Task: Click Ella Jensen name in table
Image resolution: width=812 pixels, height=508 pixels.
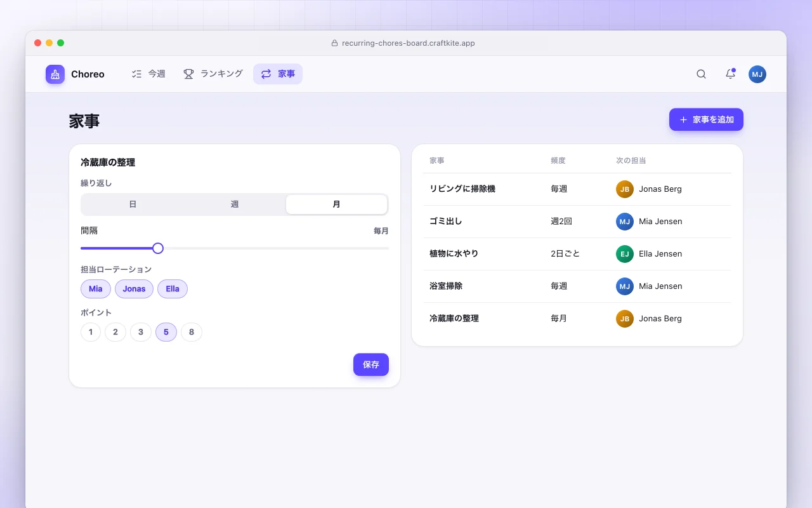Action: (660, 254)
